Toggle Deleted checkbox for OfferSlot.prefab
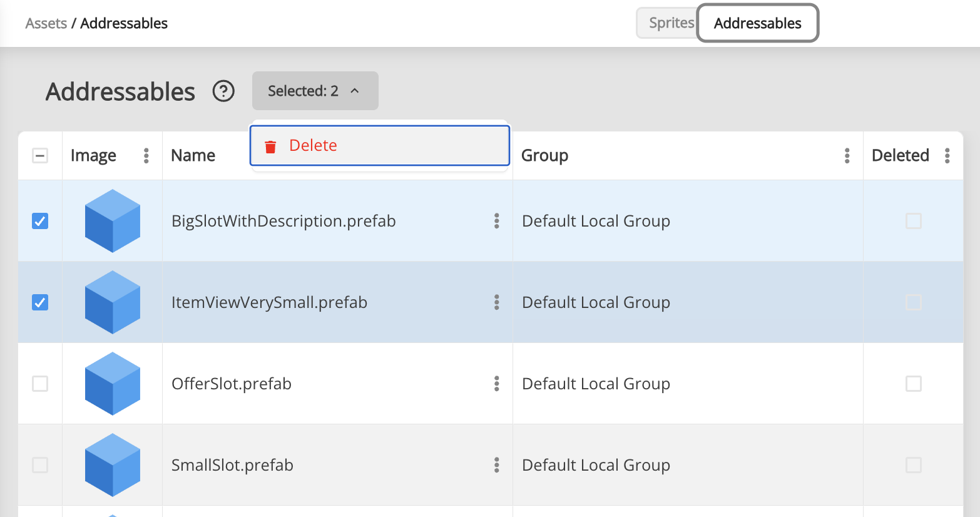The height and width of the screenshot is (517, 980). click(914, 384)
